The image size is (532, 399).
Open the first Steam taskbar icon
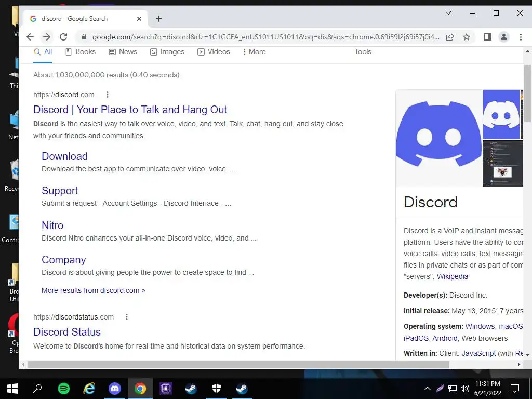point(191,389)
